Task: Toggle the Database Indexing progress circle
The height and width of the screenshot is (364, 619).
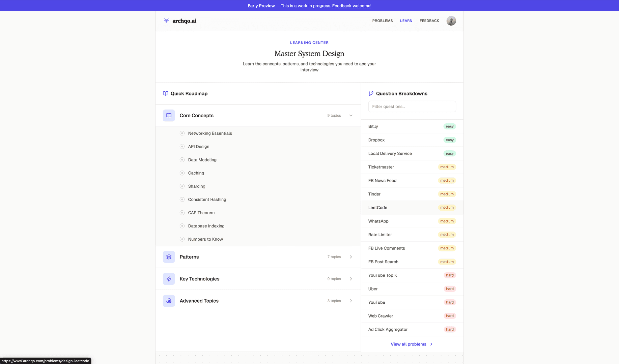Action: click(x=182, y=226)
